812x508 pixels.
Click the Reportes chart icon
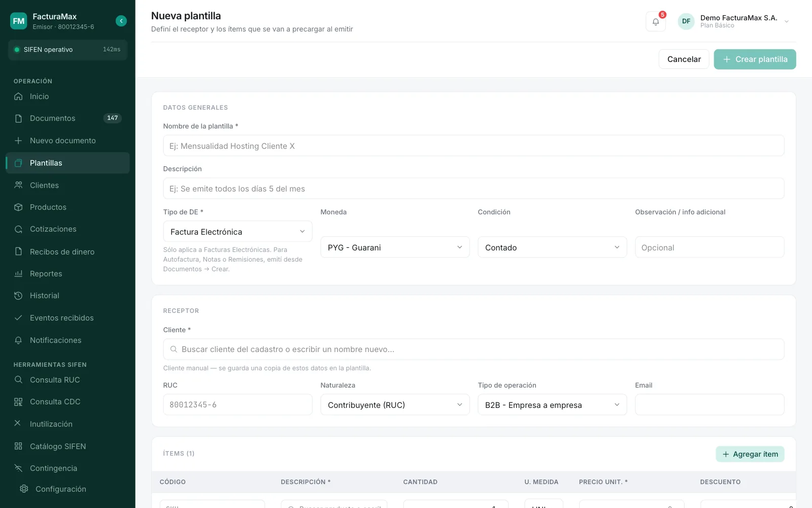[18, 274]
